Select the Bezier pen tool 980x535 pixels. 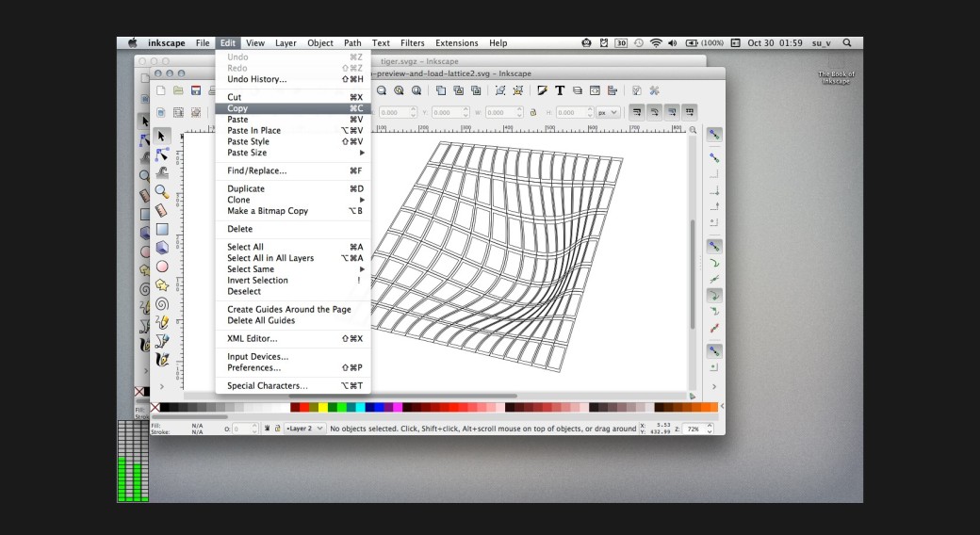(162, 341)
